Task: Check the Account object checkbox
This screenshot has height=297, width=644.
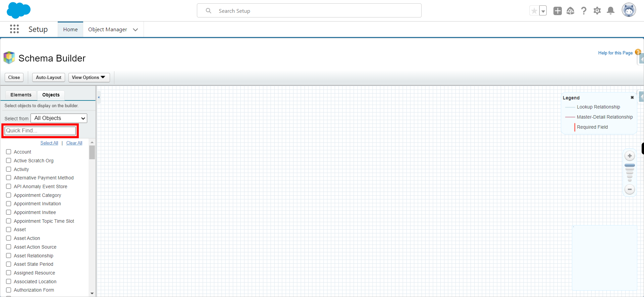Action: point(9,152)
